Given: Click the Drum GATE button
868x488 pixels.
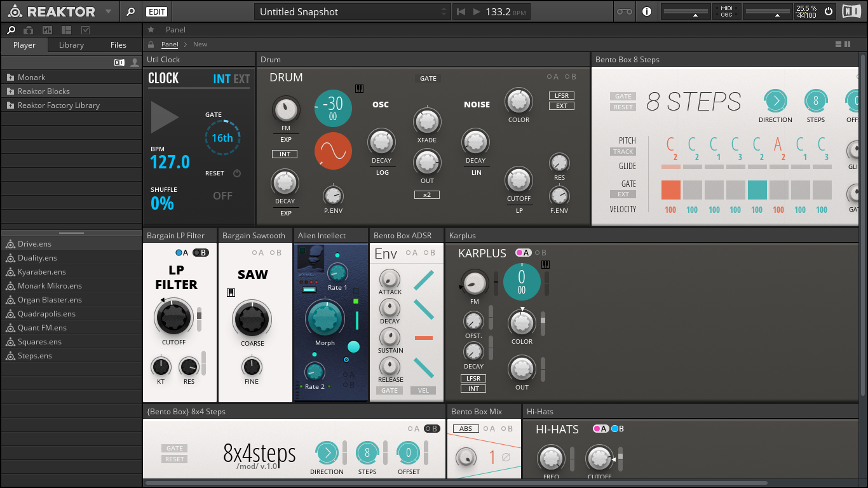Looking at the screenshot, I should (428, 78).
